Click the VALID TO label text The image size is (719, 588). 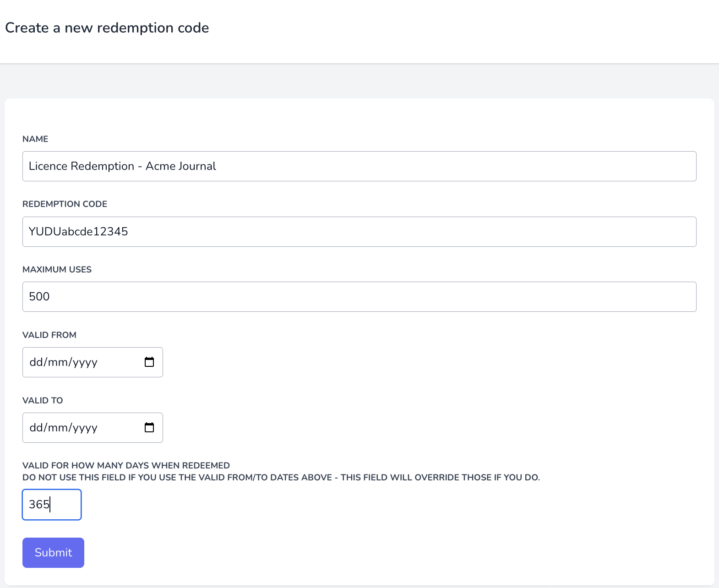pos(43,401)
